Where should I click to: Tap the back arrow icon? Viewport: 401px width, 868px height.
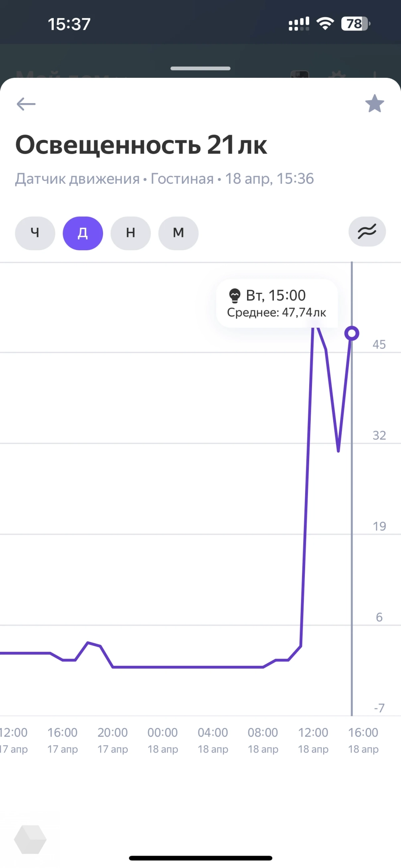pos(26,104)
